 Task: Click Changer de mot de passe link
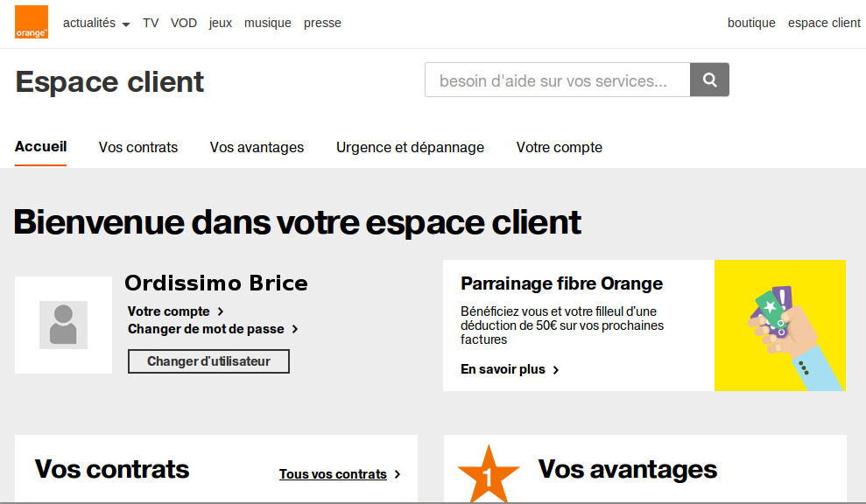[x=206, y=329]
